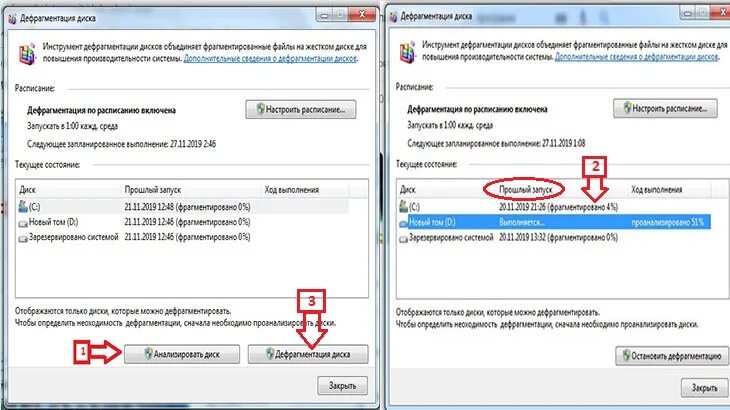This screenshot has width=730, height=410.
Task: Click the defragmenter app icon in left title bar
Action: coord(12,18)
